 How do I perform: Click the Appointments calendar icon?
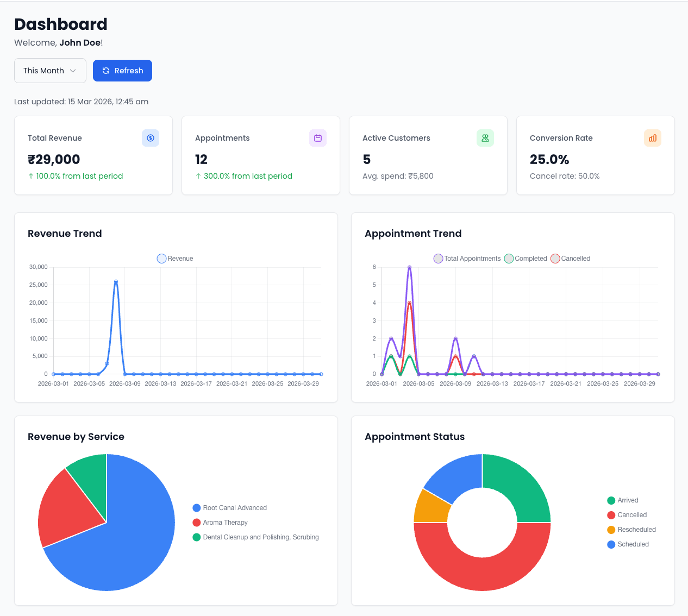[x=318, y=138]
